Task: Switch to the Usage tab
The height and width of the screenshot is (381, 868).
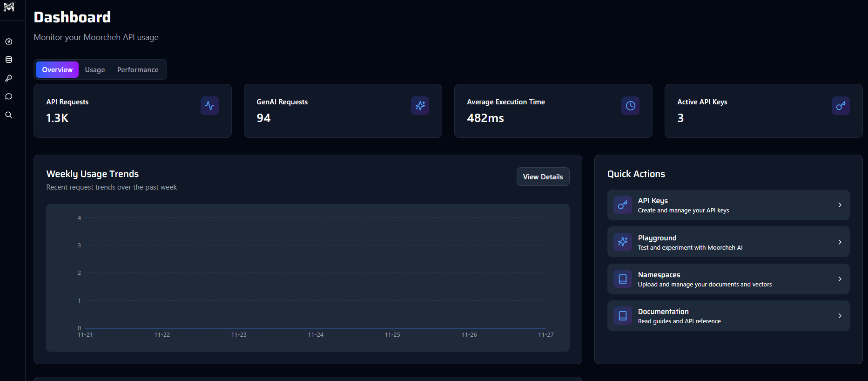Action: [x=95, y=70]
